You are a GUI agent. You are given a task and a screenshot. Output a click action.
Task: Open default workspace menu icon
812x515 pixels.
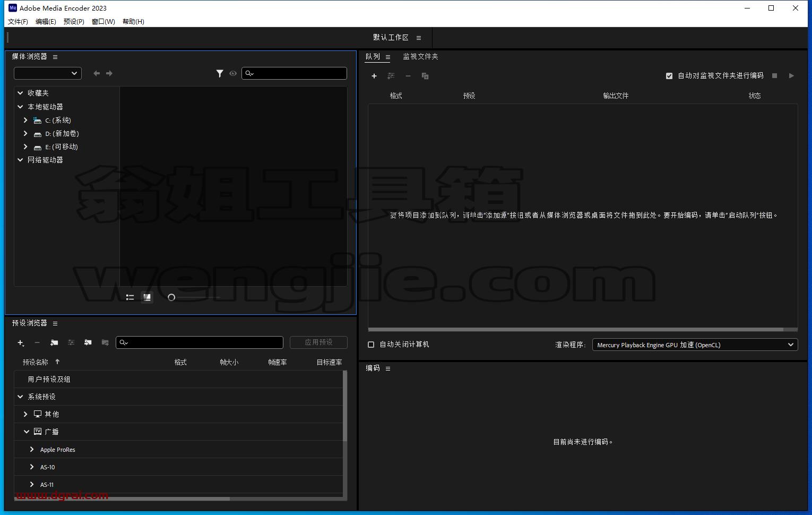(x=419, y=38)
